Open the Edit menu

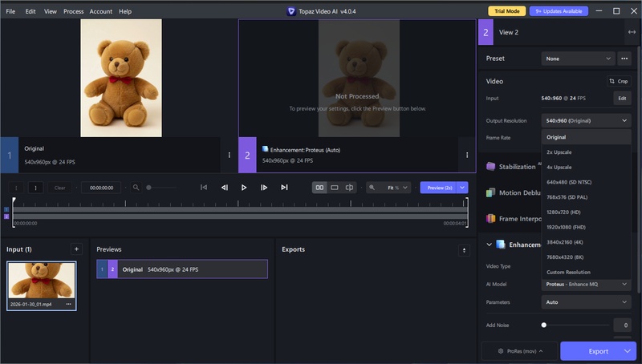(x=30, y=11)
